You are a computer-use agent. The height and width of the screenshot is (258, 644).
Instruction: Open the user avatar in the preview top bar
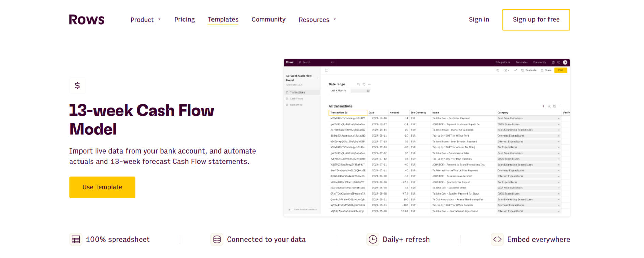point(565,62)
